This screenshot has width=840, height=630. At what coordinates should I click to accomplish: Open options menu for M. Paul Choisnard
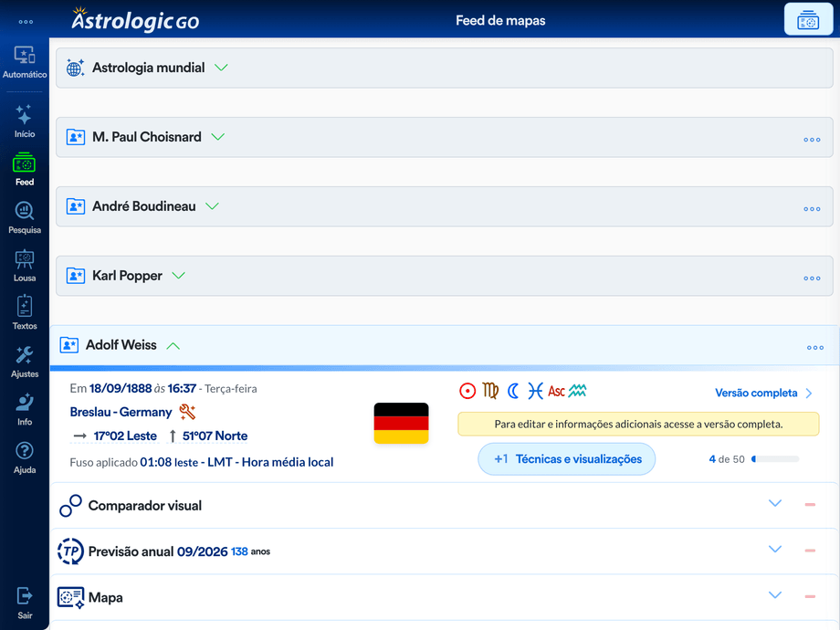(x=812, y=140)
